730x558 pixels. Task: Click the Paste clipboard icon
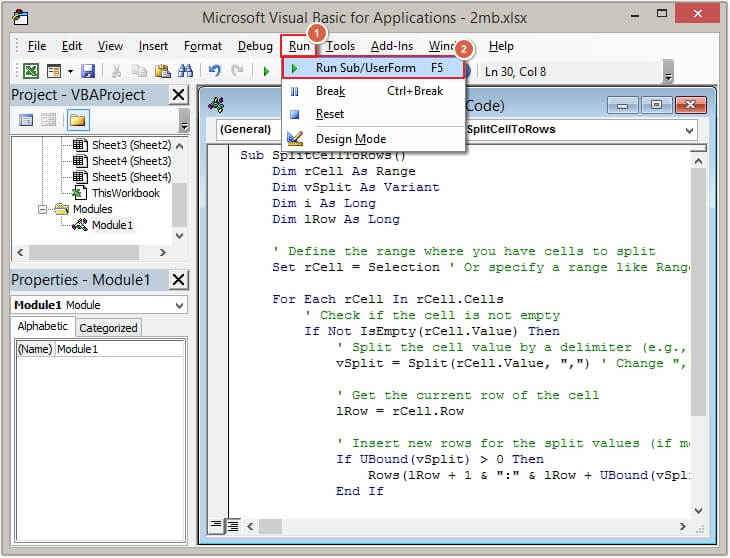161,71
